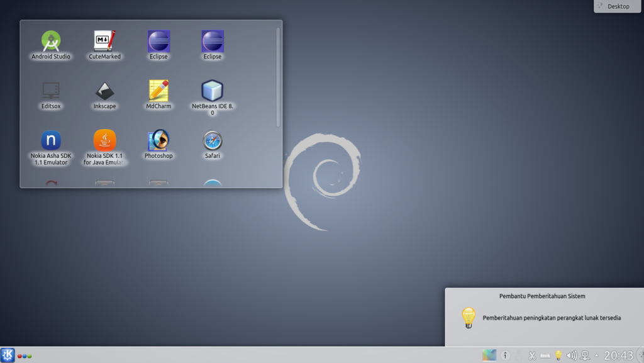This screenshot has width=644, height=363.
Task: Launch the Editsox shortcut
Action: click(x=51, y=91)
